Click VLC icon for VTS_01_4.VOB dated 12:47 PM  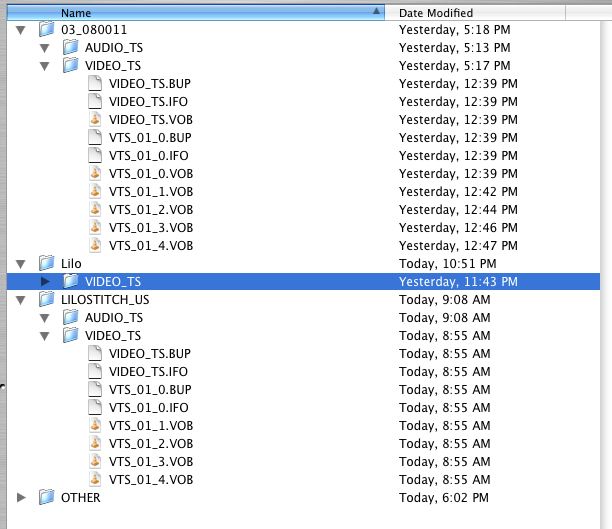click(95, 245)
